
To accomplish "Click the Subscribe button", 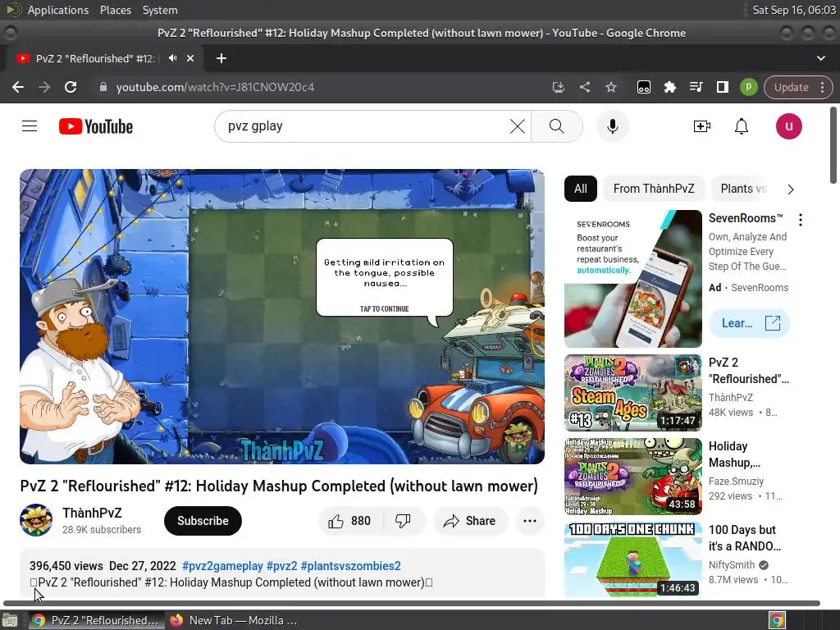I will tap(203, 521).
